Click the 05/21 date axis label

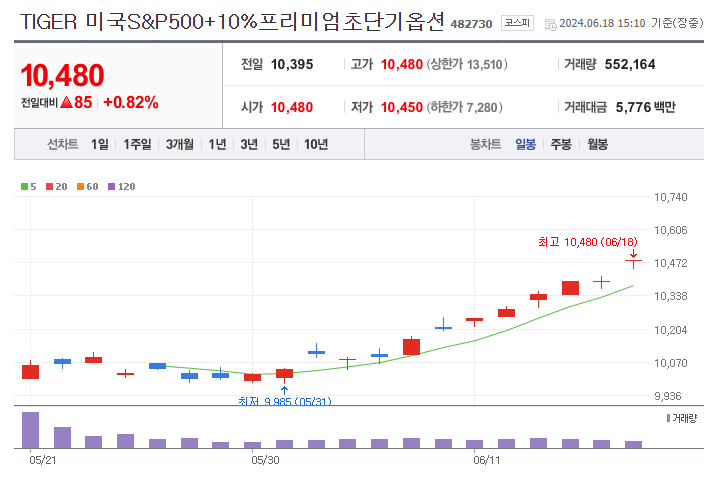pos(43,460)
